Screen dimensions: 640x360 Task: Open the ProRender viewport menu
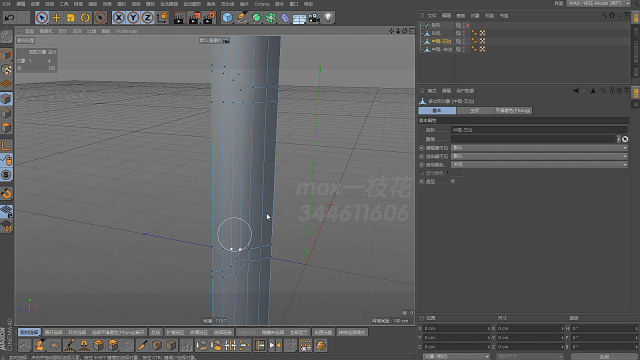pos(127,31)
